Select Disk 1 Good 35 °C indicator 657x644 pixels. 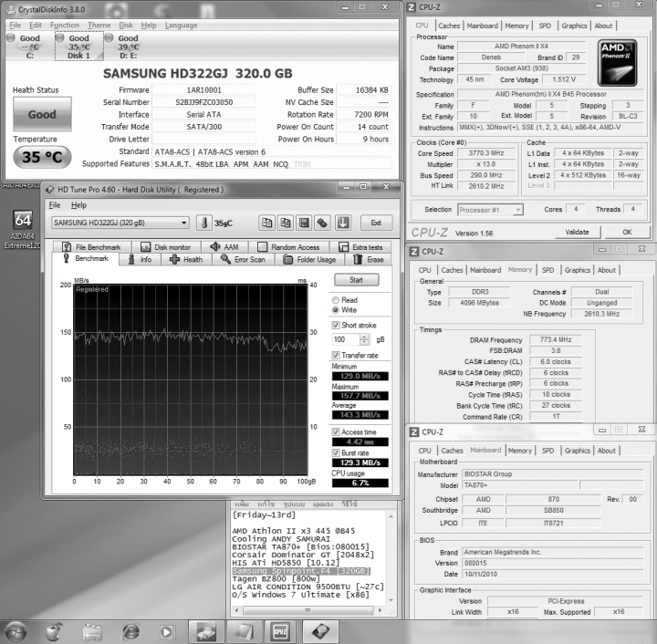click(78, 47)
